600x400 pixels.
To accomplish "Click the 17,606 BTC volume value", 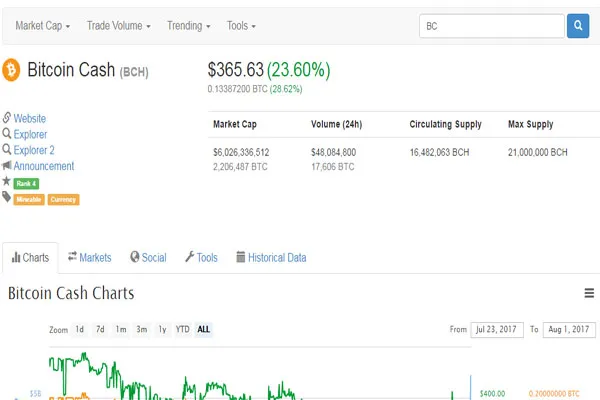I will coord(333,167).
